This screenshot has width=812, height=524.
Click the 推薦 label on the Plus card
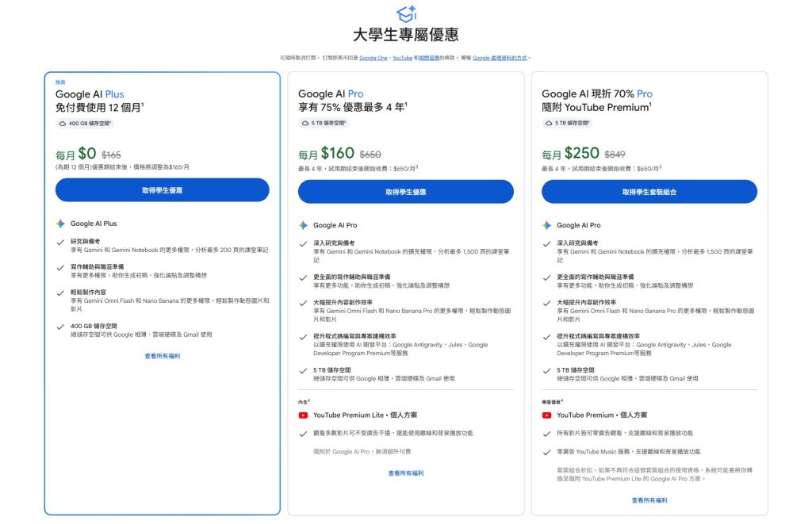tap(60, 82)
